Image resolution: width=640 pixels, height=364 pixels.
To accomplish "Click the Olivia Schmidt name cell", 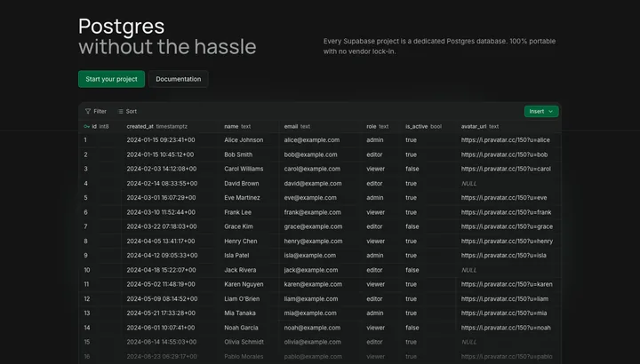I will point(244,342).
